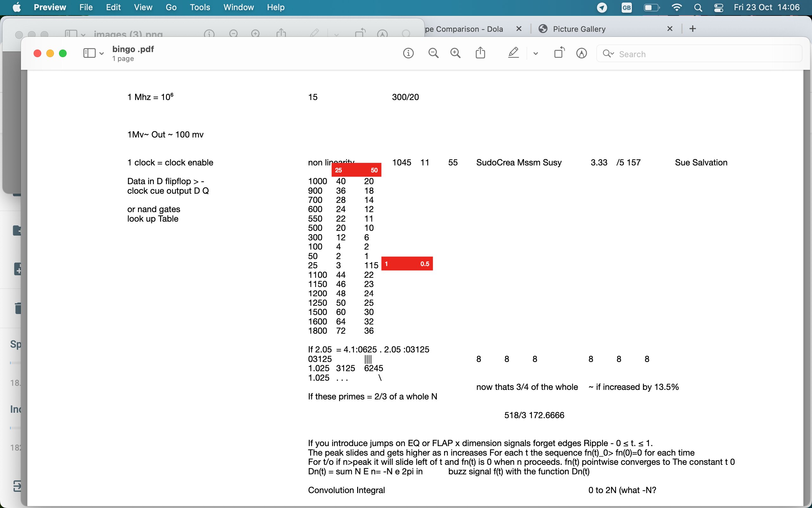
Task: Open the GB input source menu
Action: tap(626, 7)
